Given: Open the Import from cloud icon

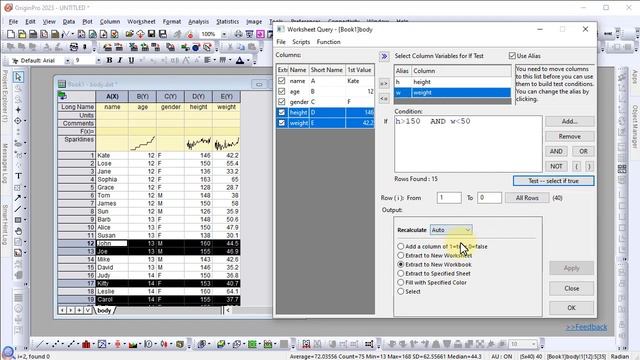Looking at the screenshot, I should point(140,34).
